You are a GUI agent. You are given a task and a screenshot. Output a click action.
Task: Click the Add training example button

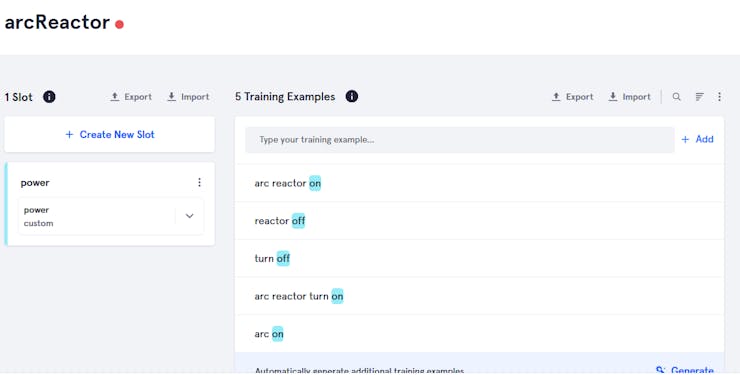697,139
